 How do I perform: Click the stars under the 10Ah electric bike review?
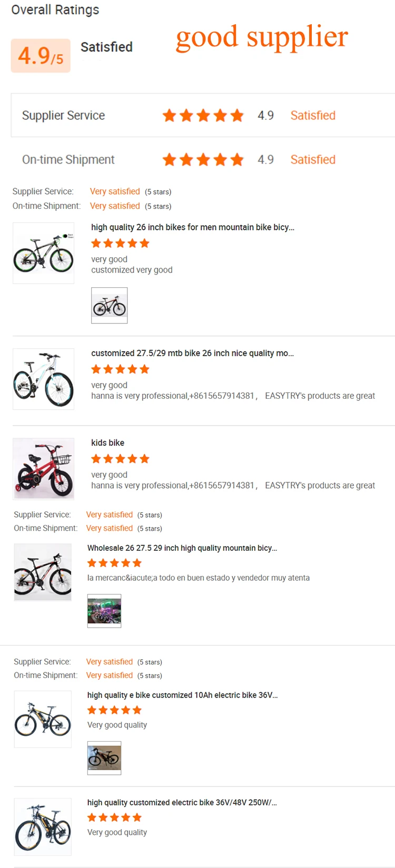114,710
